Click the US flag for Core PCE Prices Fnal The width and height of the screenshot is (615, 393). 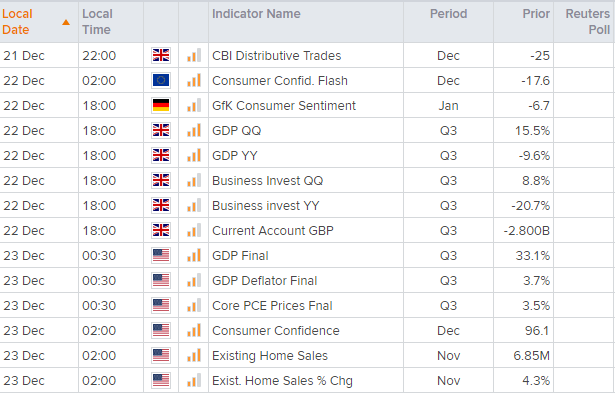(x=161, y=305)
